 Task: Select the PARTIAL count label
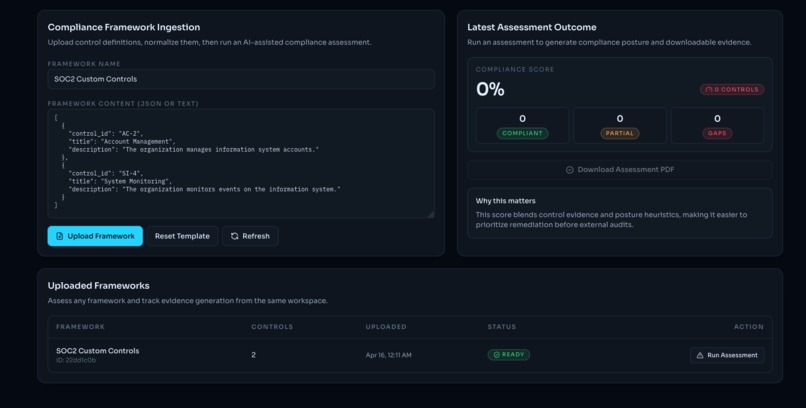click(619, 133)
